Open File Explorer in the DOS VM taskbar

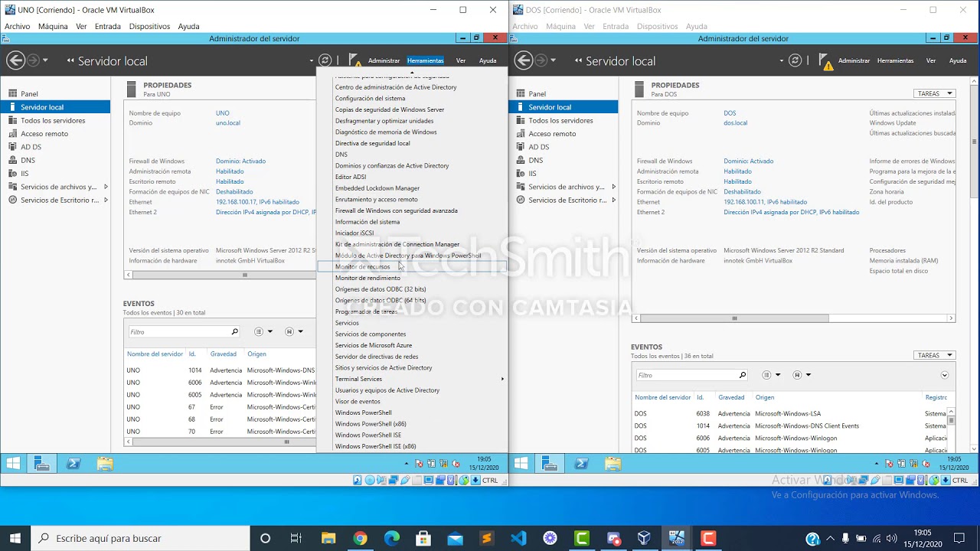tap(612, 463)
